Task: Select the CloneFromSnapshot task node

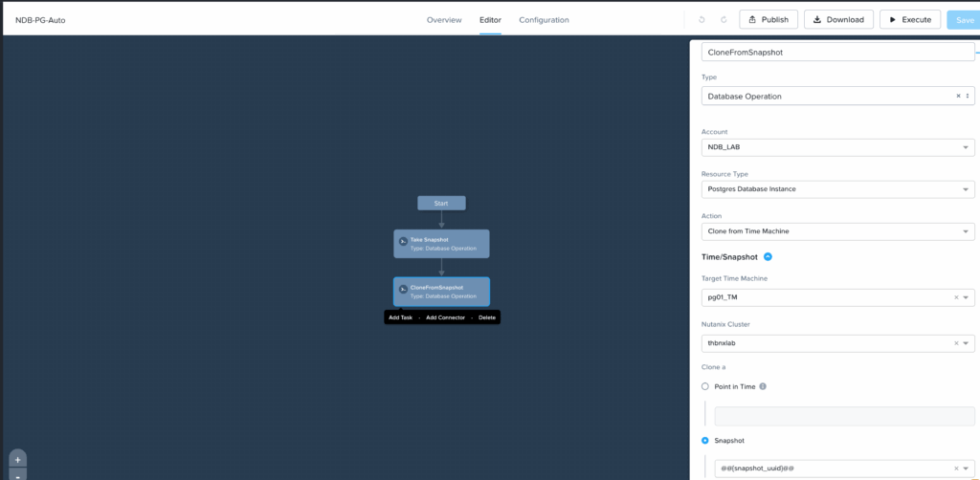Action: coord(441,292)
